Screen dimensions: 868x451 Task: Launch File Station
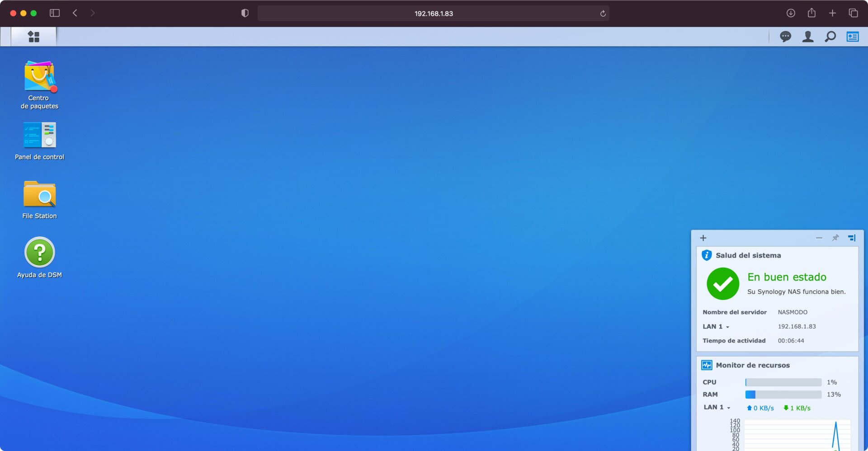[39, 197]
